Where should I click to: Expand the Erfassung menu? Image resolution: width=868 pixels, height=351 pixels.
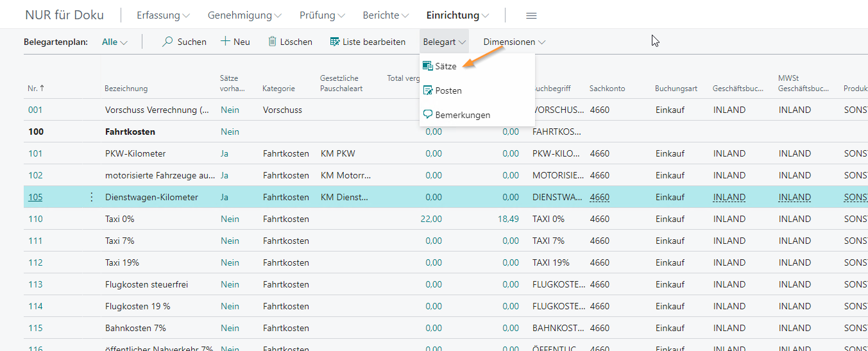coord(163,15)
